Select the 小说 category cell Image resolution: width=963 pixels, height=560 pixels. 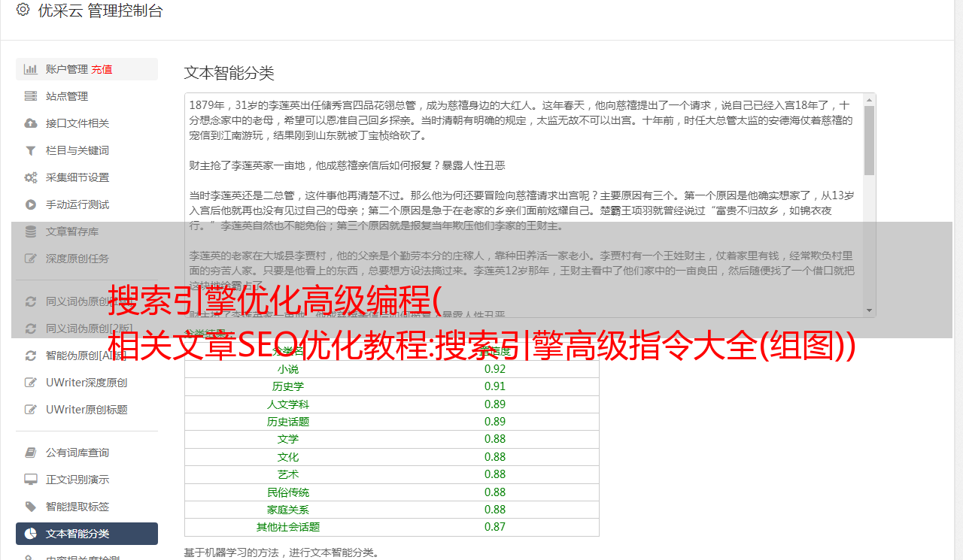tap(288, 369)
